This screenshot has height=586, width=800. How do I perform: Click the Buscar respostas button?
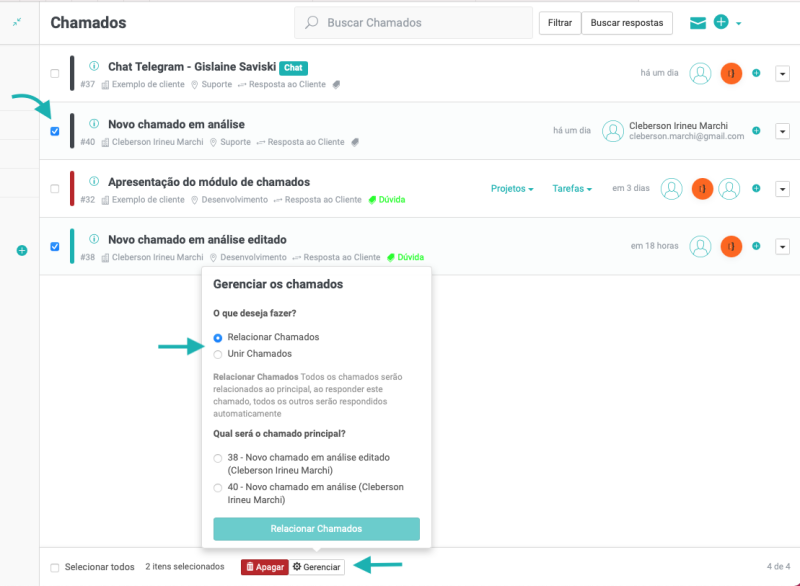tap(627, 23)
